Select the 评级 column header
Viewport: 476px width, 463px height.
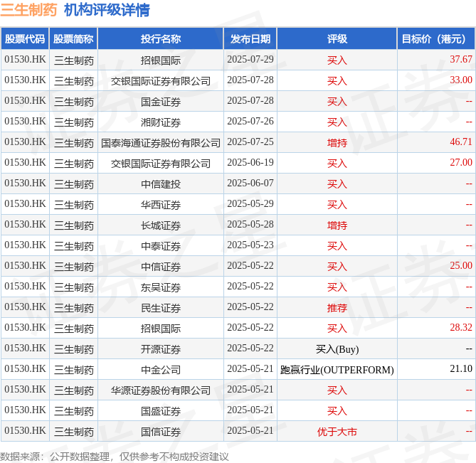pyautogui.click(x=337, y=39)
